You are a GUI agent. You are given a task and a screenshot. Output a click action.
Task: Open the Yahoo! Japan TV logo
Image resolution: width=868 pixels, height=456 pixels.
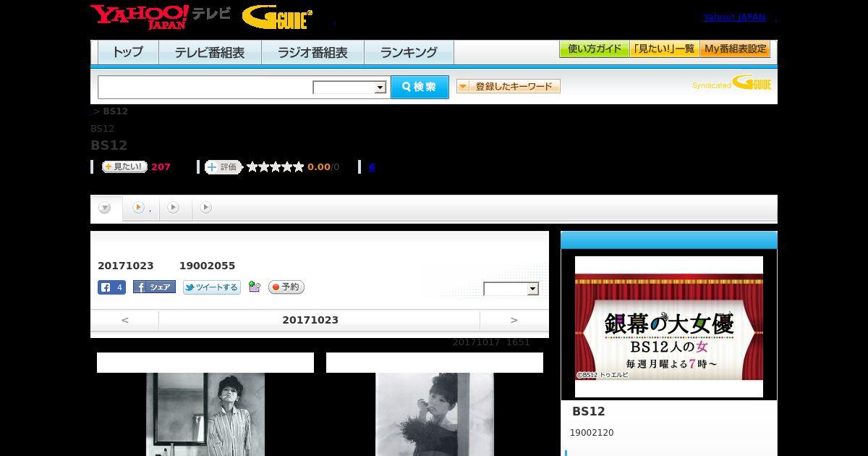tap(161, 16)
